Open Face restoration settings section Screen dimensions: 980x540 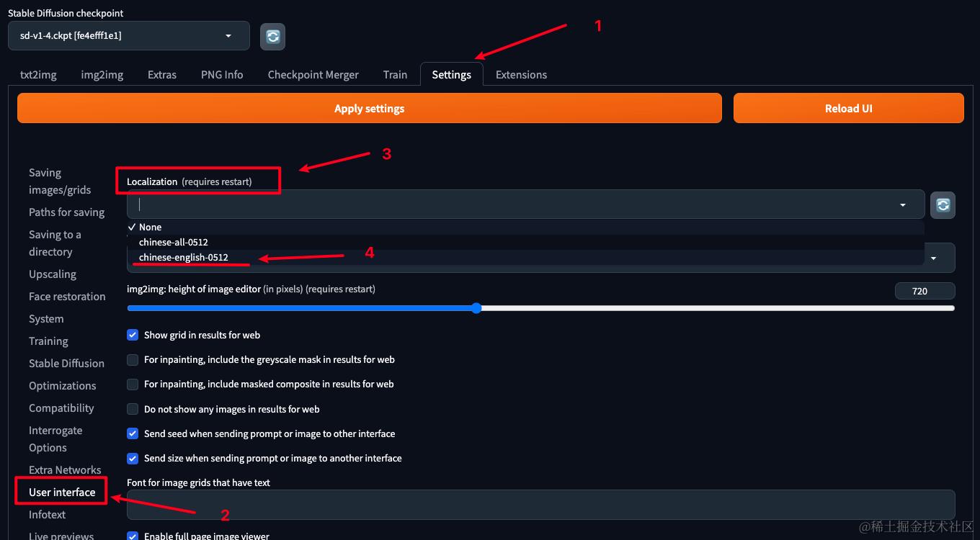(x=67, y=297)
